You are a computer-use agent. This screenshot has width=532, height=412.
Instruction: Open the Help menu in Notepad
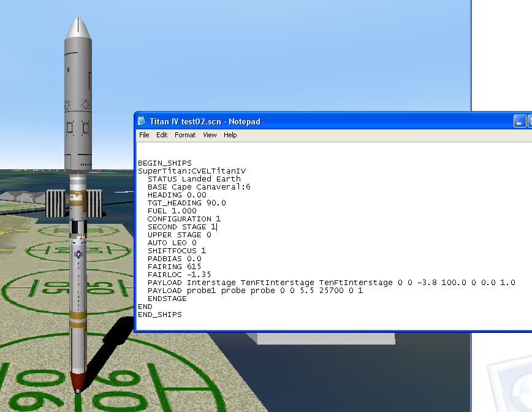(x=230, y=135)
